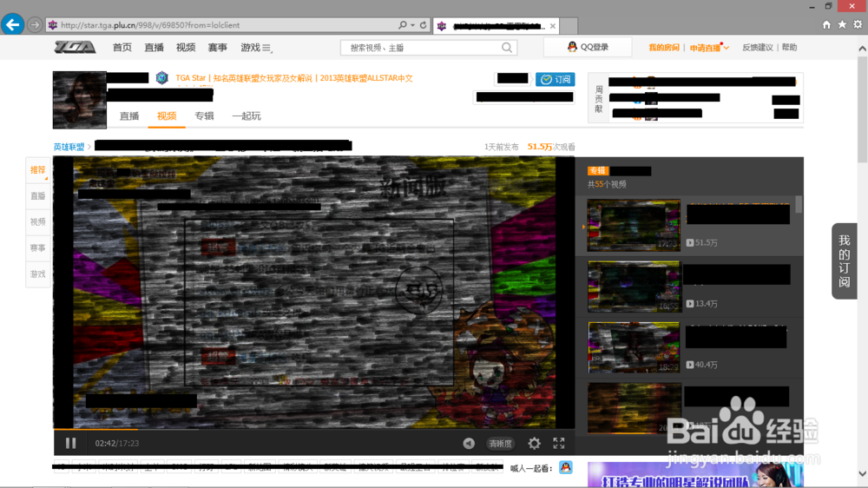Open the favorites star icon
The height and width of the screenshot is (488, 868).
tap(842, 24)
